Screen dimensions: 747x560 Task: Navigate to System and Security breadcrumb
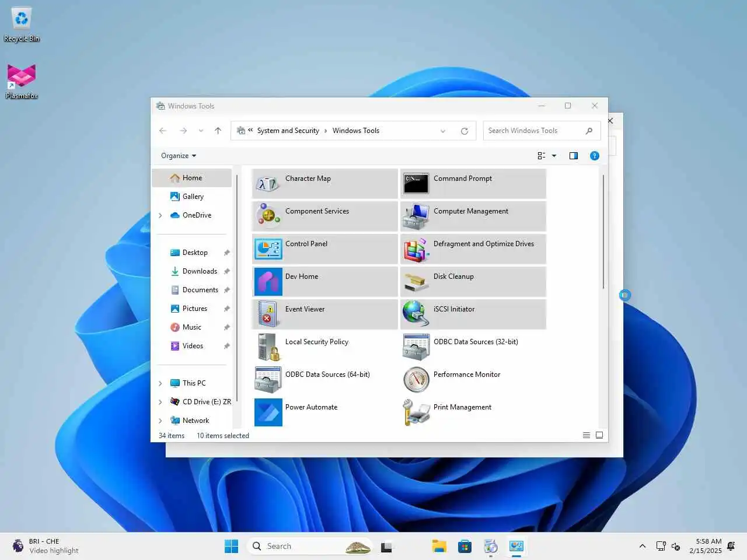288,131
